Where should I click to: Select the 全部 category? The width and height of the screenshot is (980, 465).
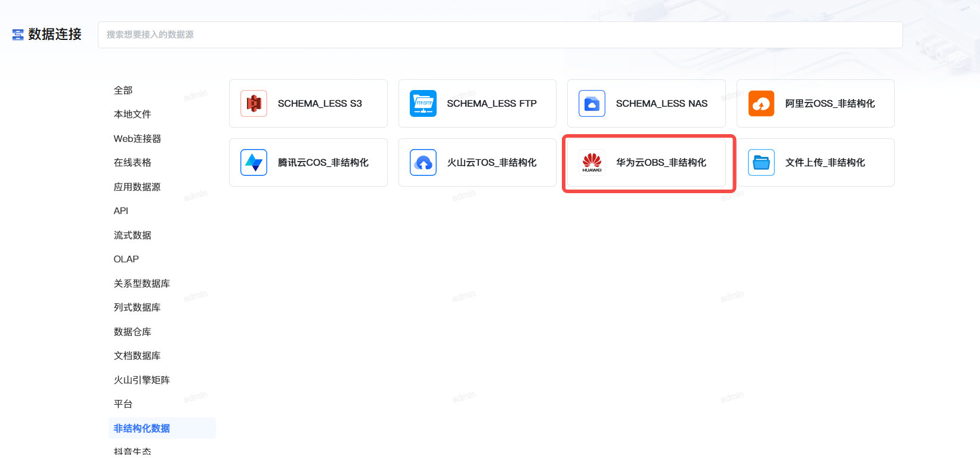click(123, 90)
